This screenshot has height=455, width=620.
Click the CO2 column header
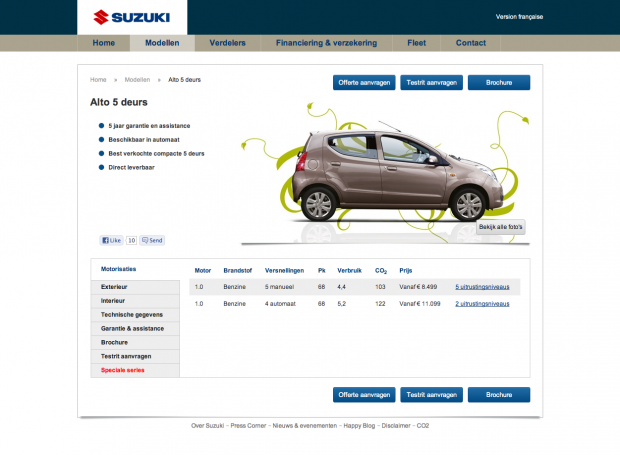pyautogui.click(x=381, y=271)
